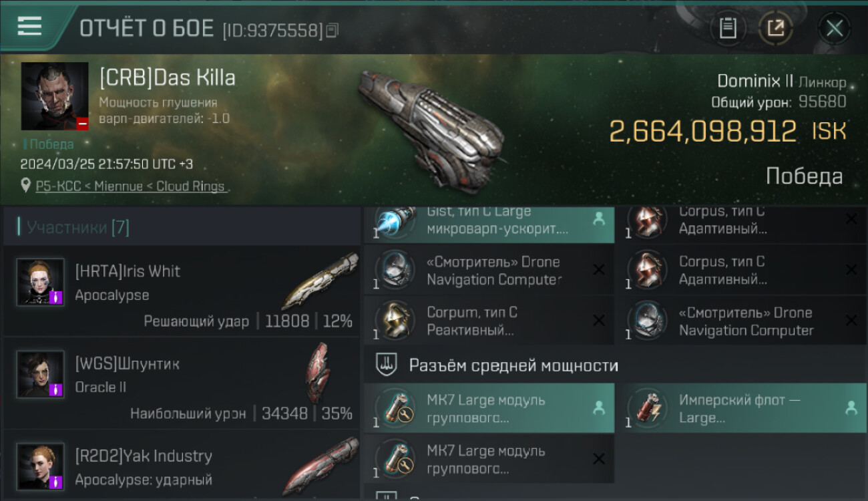Viewport: 868px width, 501px height.
Task: Select the Corpum type C reactive module
Action: [x=489, y=321]
